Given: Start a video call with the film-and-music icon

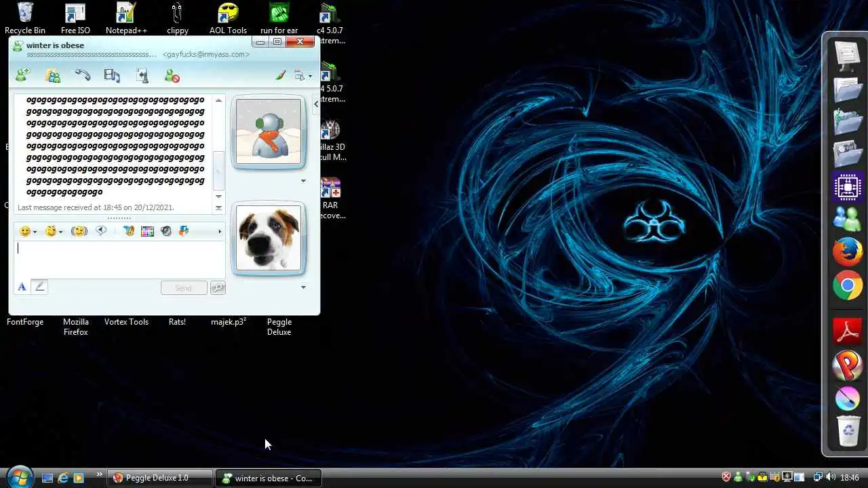Looking at the screenshot, I should 112,76.
